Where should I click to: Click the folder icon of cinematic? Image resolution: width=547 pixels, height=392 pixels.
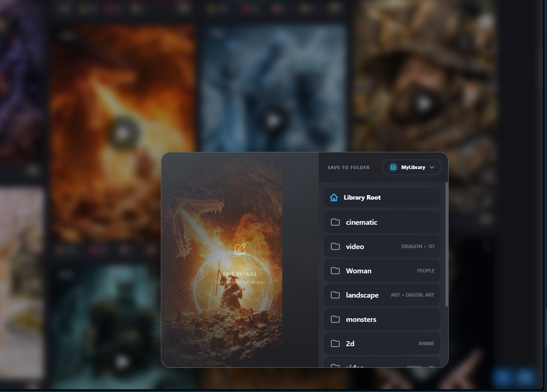[335, 222]
